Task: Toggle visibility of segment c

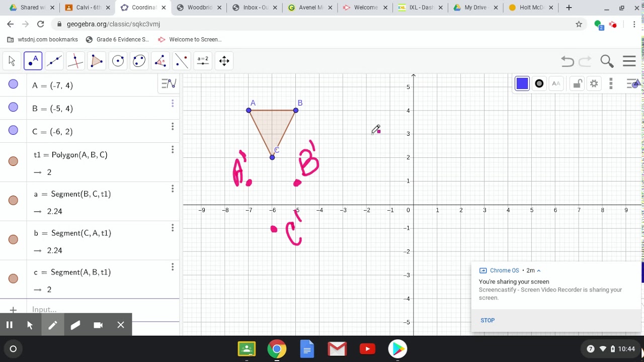Action: pos(14,279)
